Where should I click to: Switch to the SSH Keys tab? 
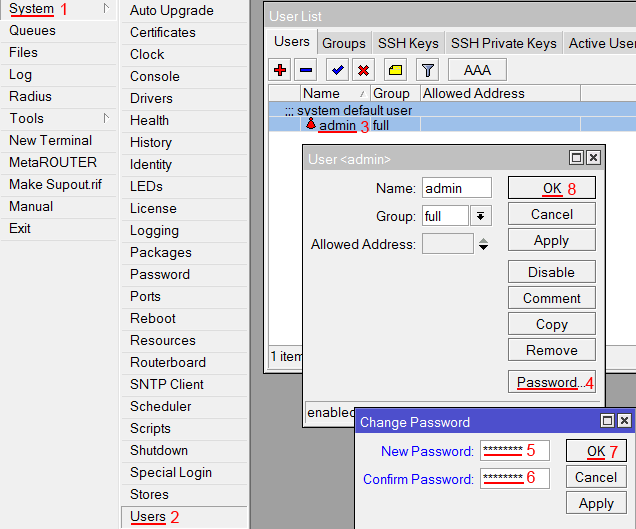coord(407,43)
